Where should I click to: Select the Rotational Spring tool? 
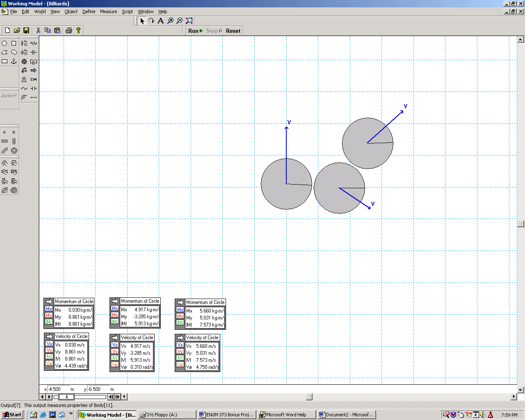pyautogui.click(x=24, y=43)
